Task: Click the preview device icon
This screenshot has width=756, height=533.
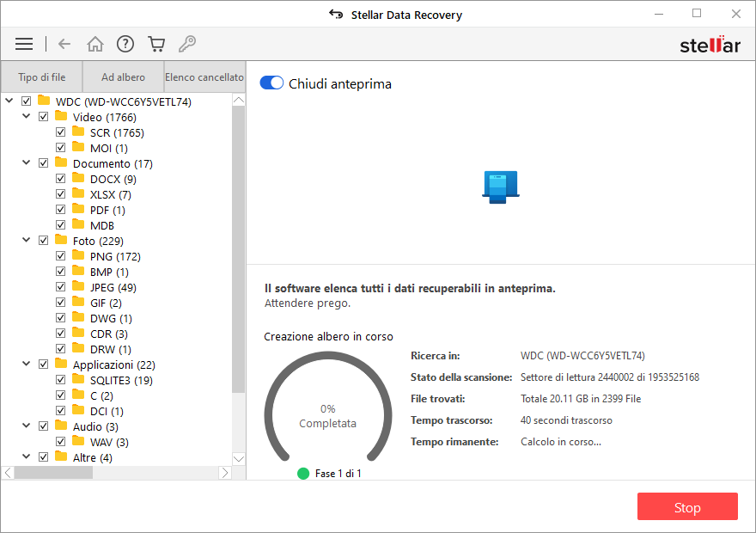Action: [x=501, y=187]
